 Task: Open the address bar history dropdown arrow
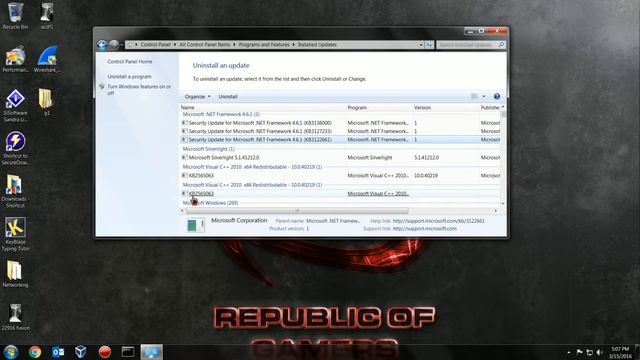[421, 44]
